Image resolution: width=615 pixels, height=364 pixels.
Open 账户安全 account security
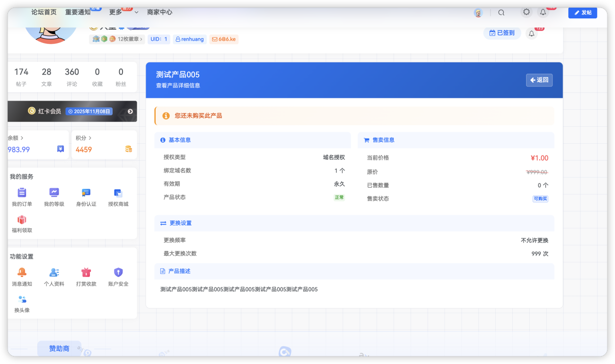118,276
